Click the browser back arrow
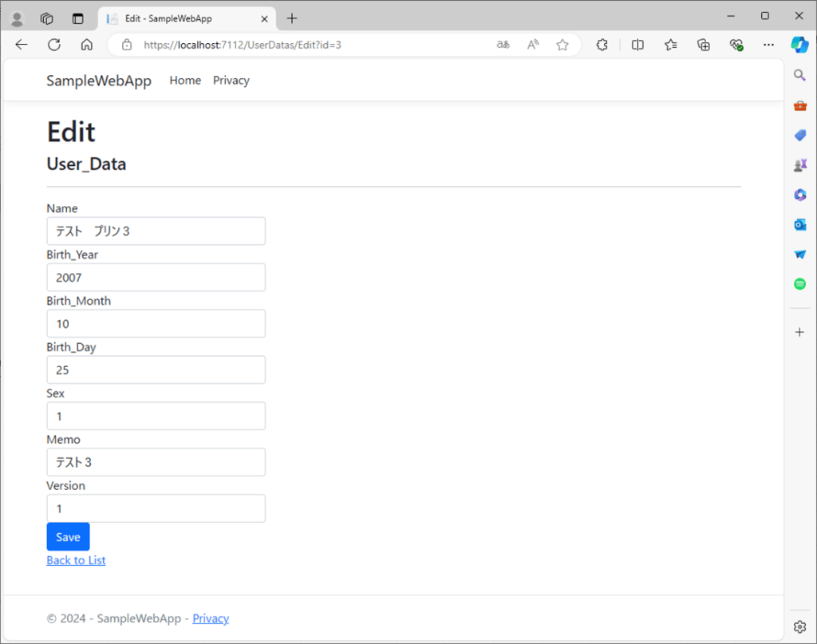Screen dimensions: 817x644 pyautogui.click(x=22, y=45)
